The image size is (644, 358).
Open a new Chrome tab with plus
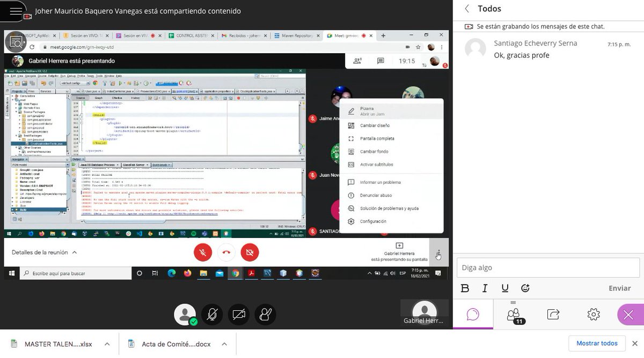pyautogui.click(x=383, y=35)
